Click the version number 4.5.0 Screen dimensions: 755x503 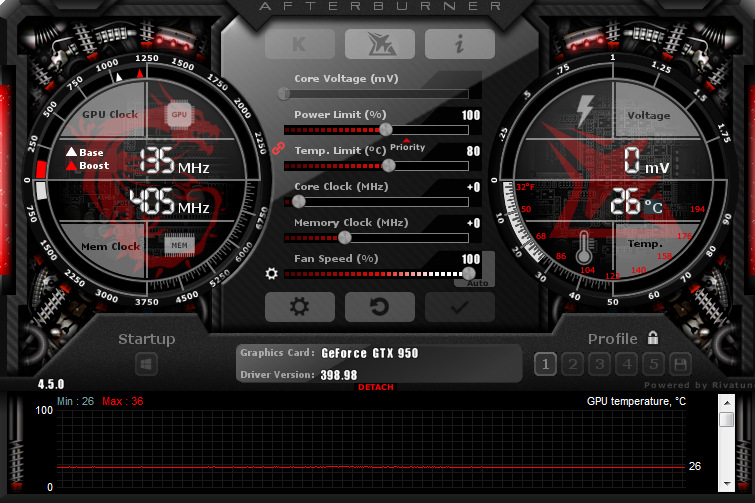click(51, 384)
